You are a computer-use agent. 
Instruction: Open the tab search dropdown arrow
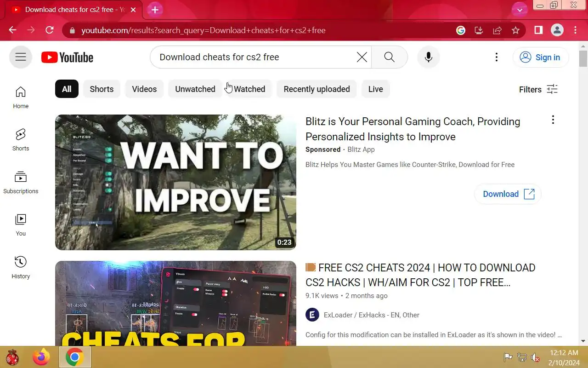click(x=520, y=10)
